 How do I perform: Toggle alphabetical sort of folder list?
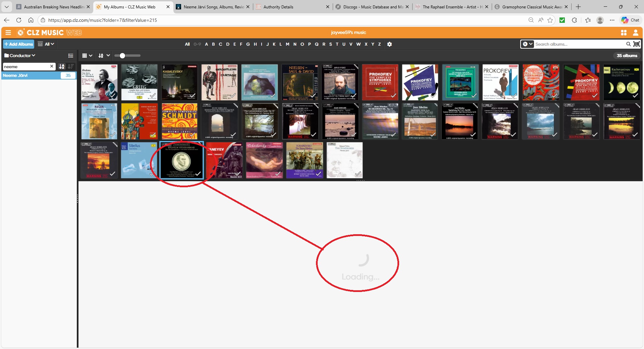click(62, 66)
